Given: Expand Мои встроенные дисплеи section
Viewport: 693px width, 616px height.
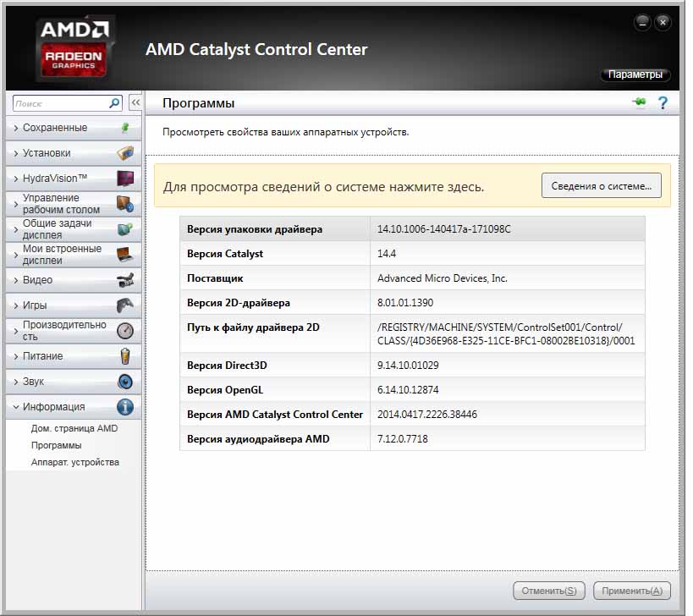Looking at the screenshot, I should click(x=74, y=255).
